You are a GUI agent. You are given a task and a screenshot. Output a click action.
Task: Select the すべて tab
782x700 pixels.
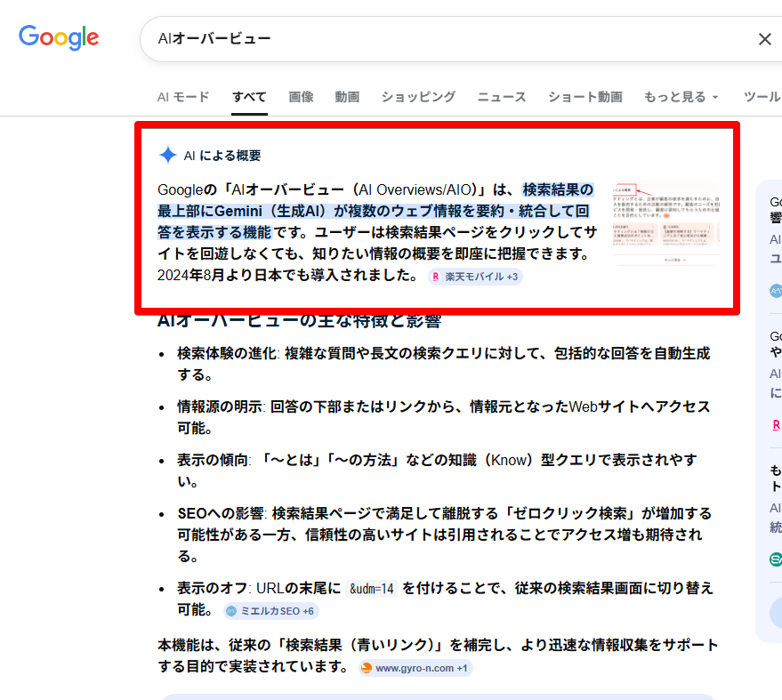pos(249,97)
